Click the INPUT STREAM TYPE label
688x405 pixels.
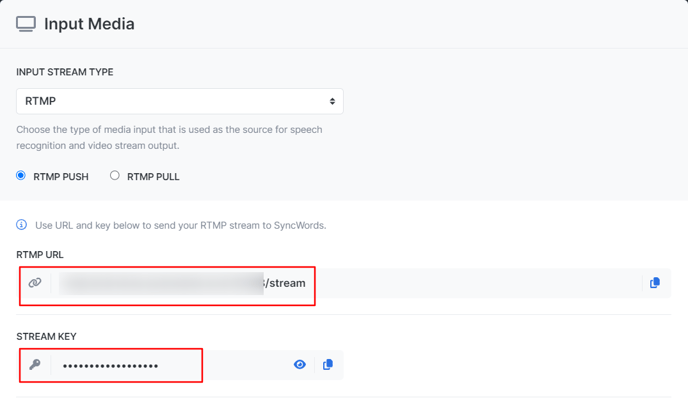click(x=65, y=72)
